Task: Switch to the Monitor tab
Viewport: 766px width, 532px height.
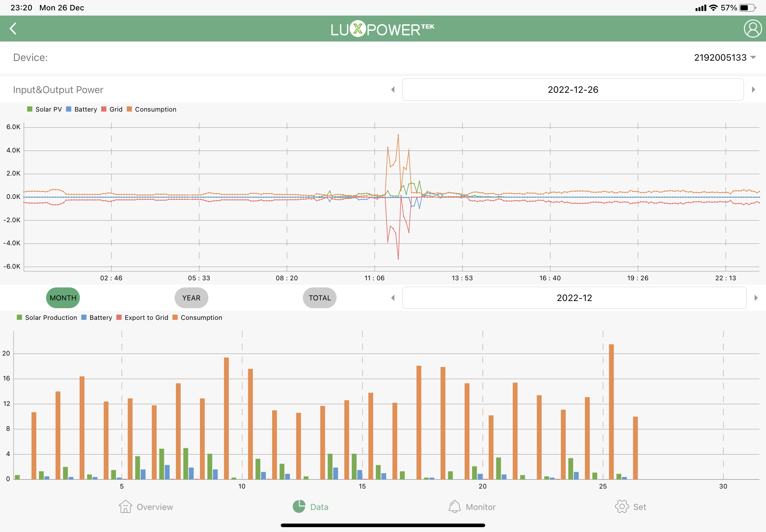Action: click(472, 507)
